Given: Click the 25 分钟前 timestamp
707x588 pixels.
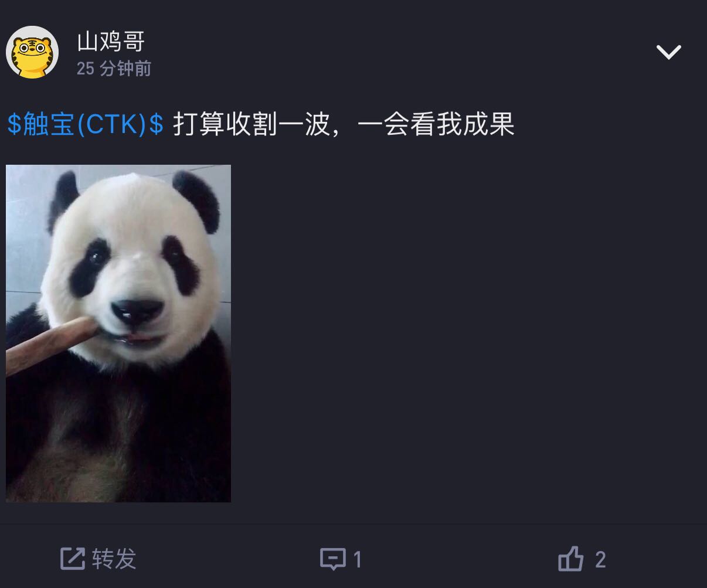Looking at the screenshot, I should (114, 69).
